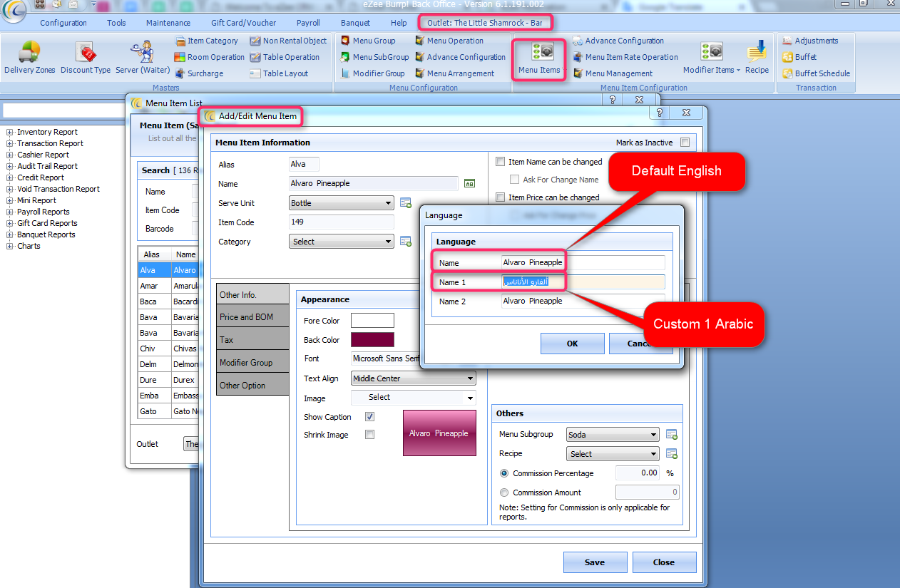
Task: Open Tools menu
Action: tap(116, 23)
